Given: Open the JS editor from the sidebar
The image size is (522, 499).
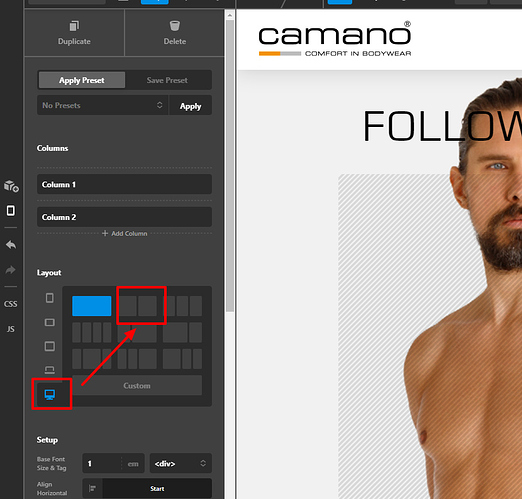Looking at the screenshot, I should (x=11, y=329).
